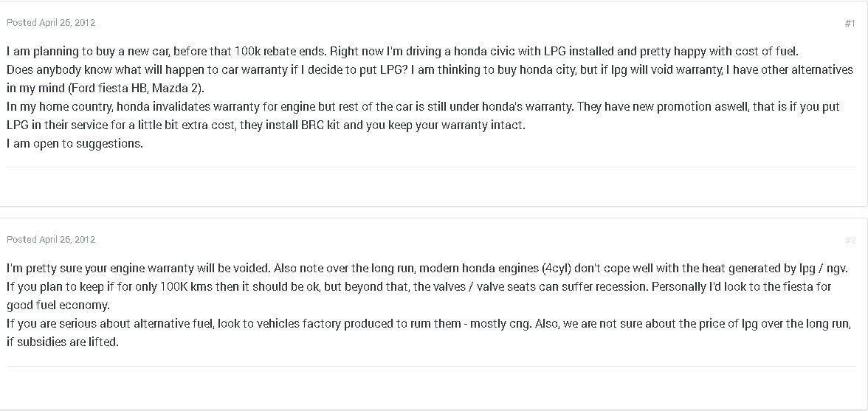Click the line starting "I'm pretty sure your engine"
The height and width of the screenshot is (411, 868).
(427, 269)
